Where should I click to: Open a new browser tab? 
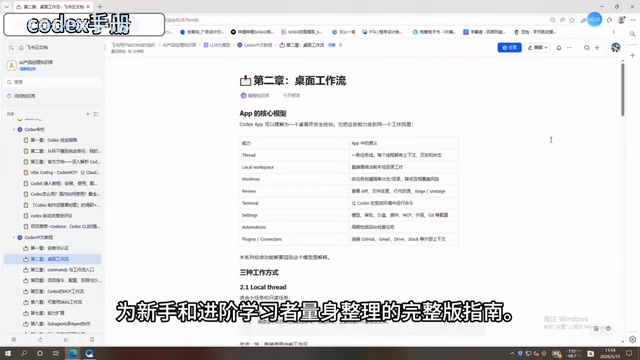pyautogui.click(x=100, y=7)
